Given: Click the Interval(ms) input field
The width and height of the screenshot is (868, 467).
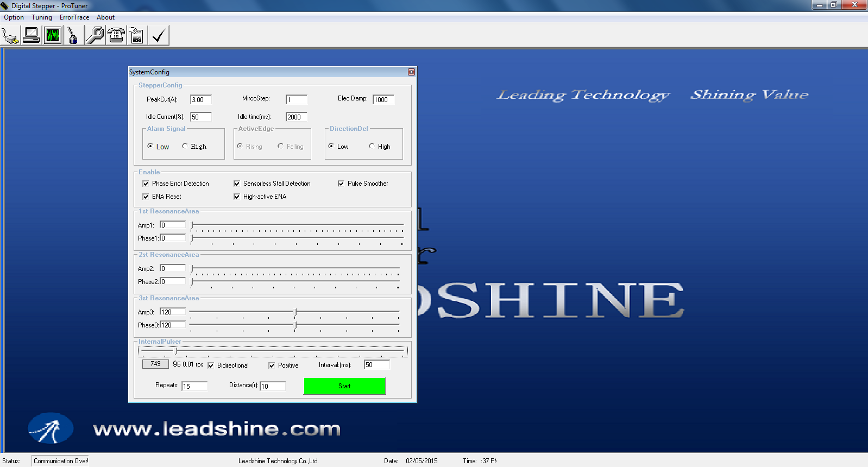Looking at the screenshot, I should tap(377, 365).
